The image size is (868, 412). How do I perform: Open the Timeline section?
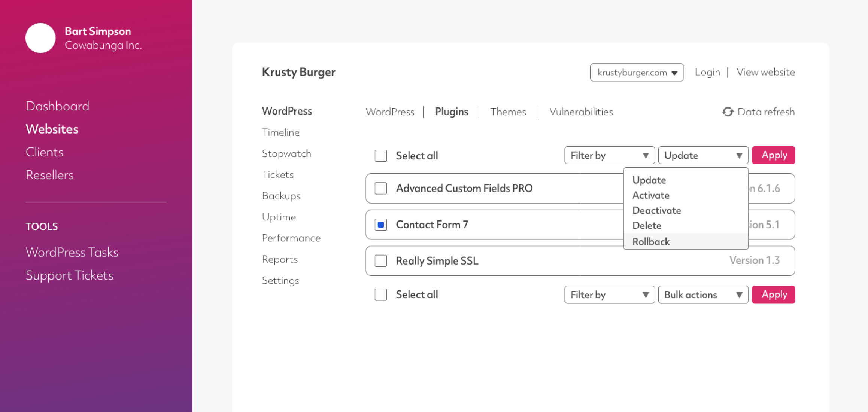[x=281, y=132]
